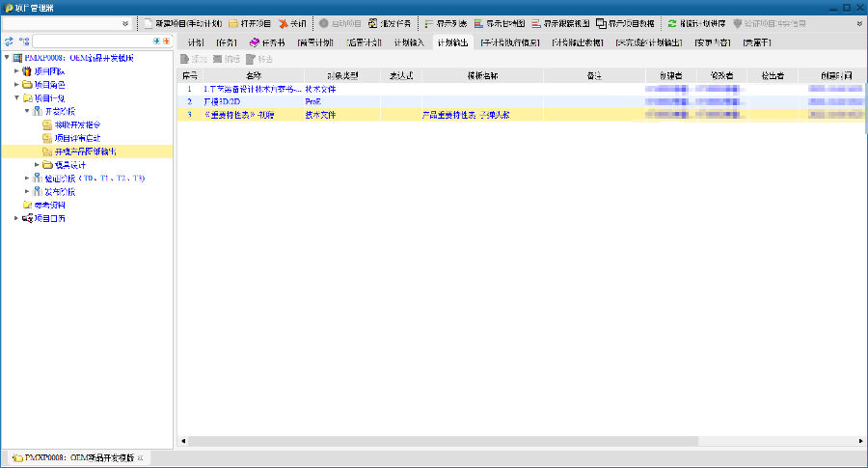Open toolbar overflow chevron at top right
The image size is (868, 468).
[x=859, y=23]
